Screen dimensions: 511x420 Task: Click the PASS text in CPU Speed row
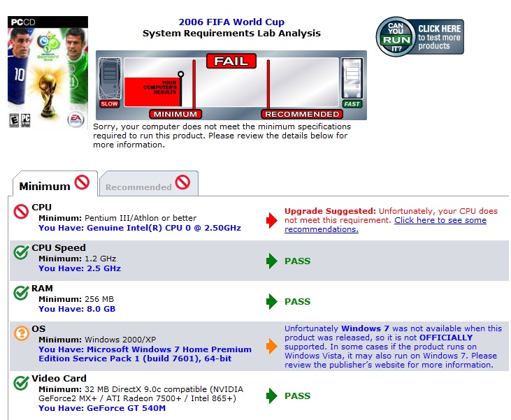298,261
